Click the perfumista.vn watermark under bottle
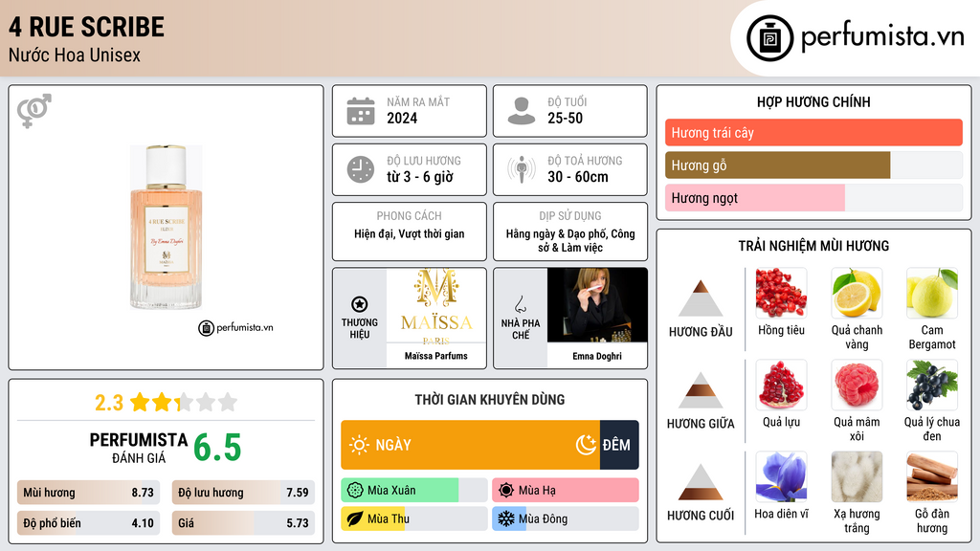Image resolution: width=980 pixels, height=551 pixels. click(235, 327)
